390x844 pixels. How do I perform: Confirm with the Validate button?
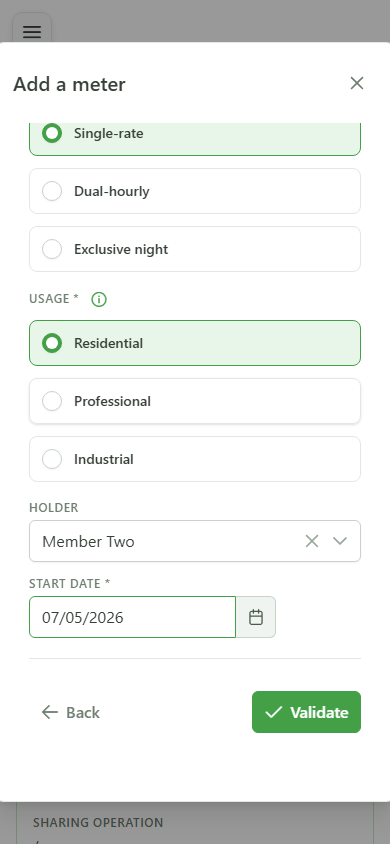pyautogui.click(x=307, y=713)
